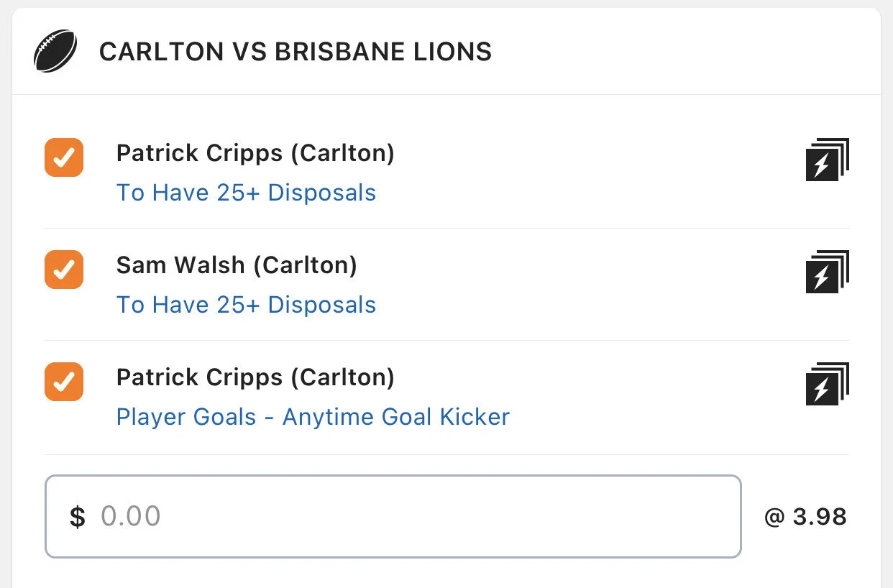Click the Patrick Cripps name above Player Goals
The width and height of the screenshot is (893, 588).
(x=255, y=377)
